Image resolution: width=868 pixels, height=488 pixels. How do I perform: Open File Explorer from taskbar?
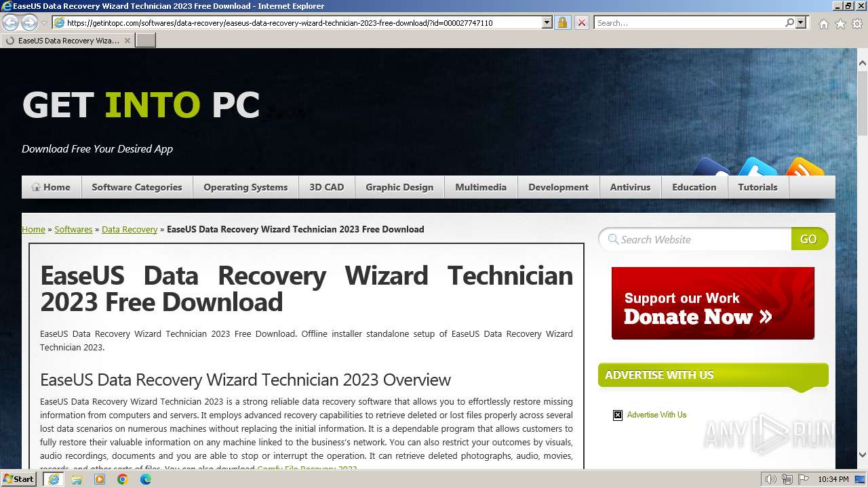coord(77,479)
